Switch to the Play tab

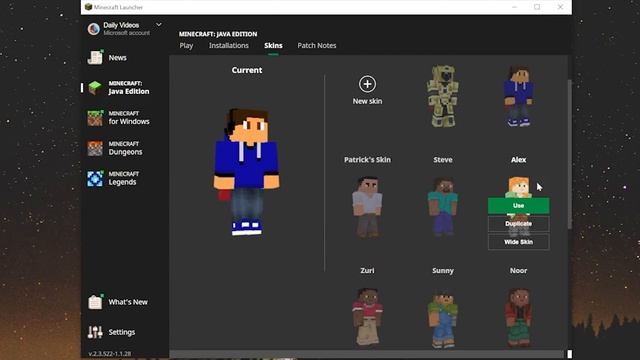click(186, 46)
